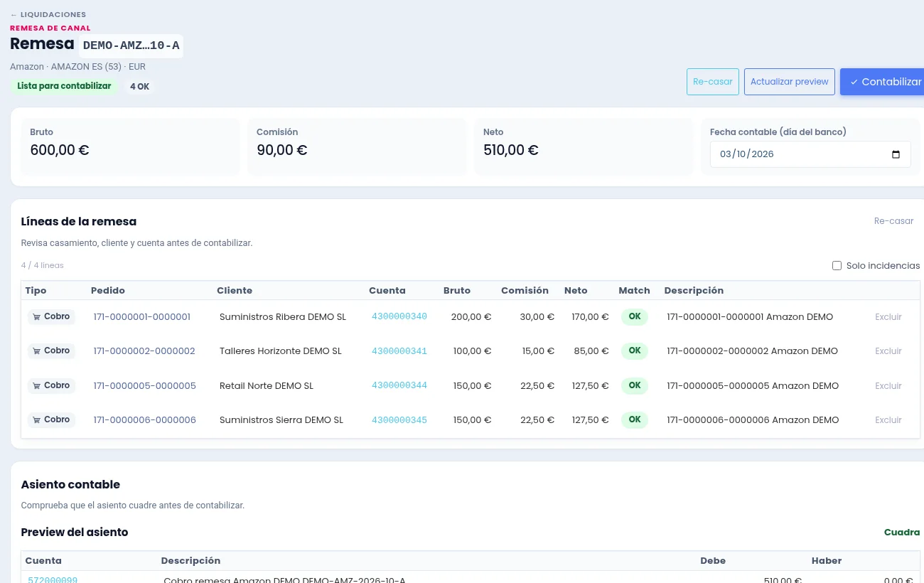Open account 4300000340
924x583 pixels.
pos(399,316)
